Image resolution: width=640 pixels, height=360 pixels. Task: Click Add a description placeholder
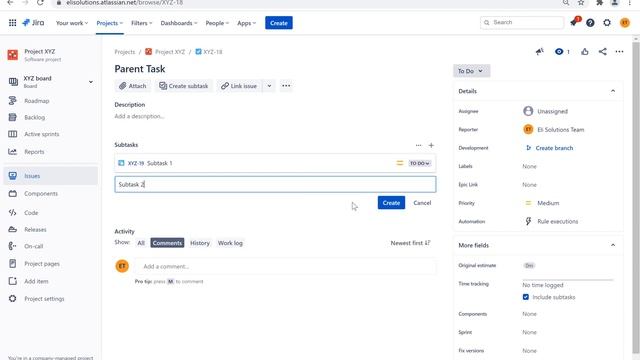click(x=139, y=116)
